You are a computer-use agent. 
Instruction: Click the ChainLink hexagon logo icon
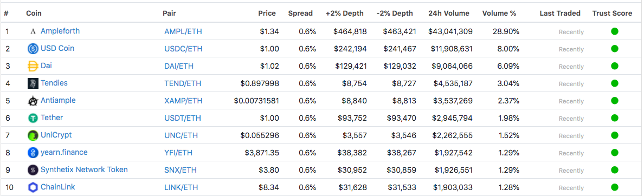tap(33, 187)
